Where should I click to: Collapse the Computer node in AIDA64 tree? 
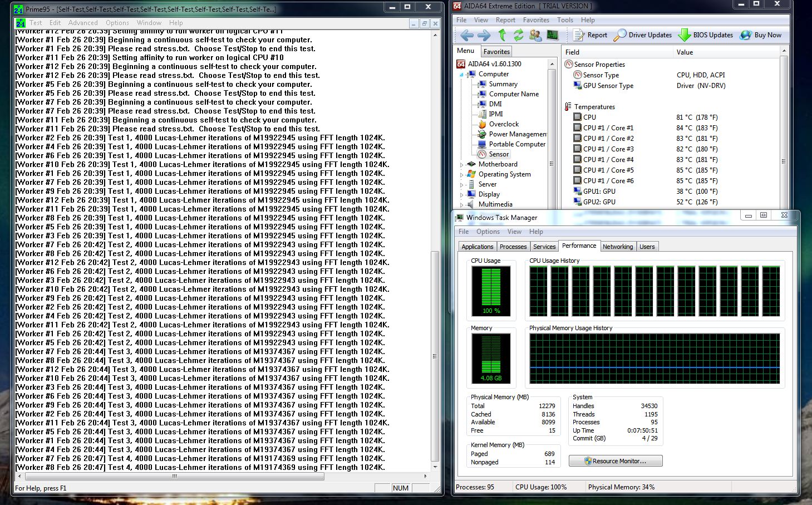click(x=461, y=75)
